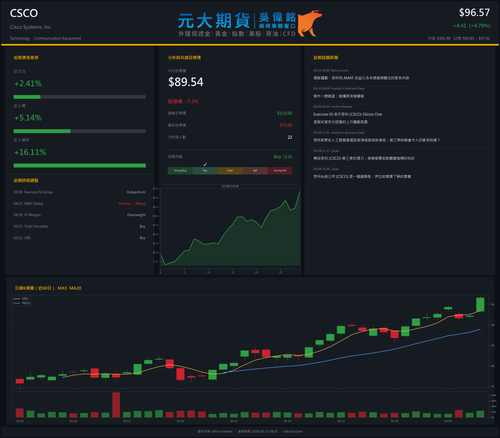Click the orange bull logo icon

[309, 23]
